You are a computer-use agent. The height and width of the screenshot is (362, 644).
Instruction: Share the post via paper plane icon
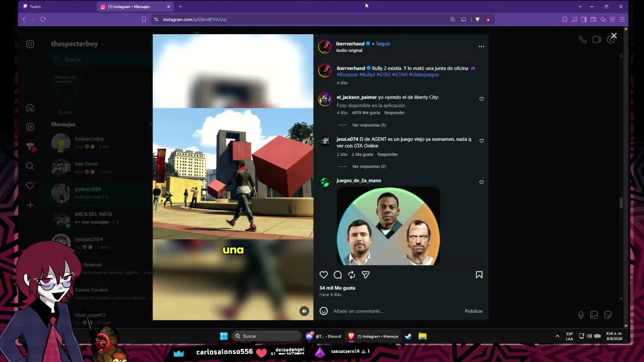coord(366,275)
